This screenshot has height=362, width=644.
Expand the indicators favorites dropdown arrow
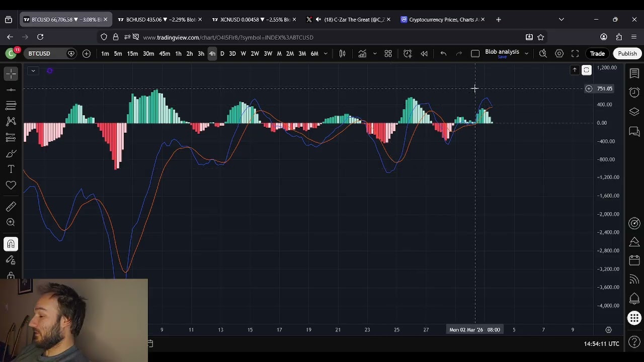[374, 53]
